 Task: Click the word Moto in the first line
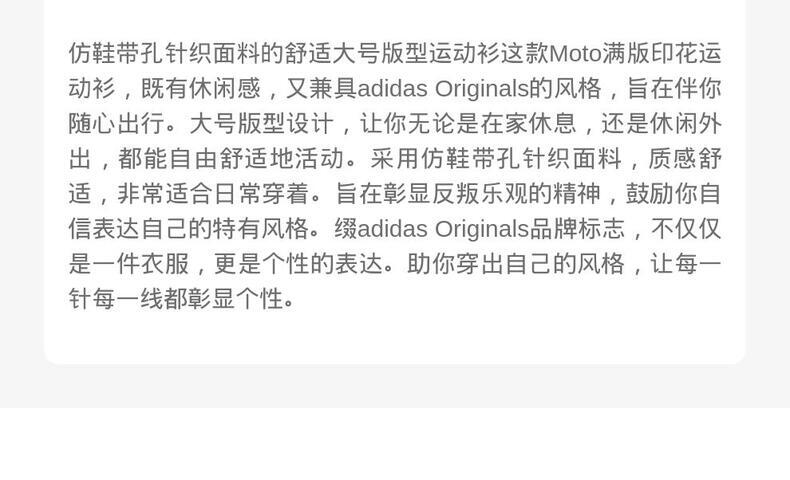(x=575, y=53)
